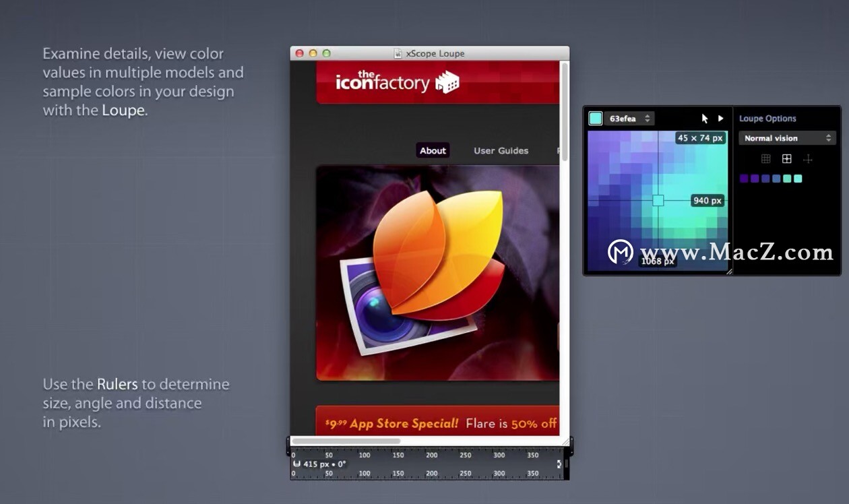Select the crosshair overlay icon
849x504 pixels.
808,159
